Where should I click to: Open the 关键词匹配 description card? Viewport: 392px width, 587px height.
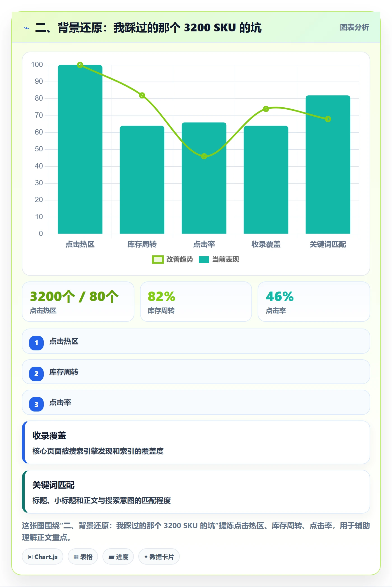click(196, 492)
